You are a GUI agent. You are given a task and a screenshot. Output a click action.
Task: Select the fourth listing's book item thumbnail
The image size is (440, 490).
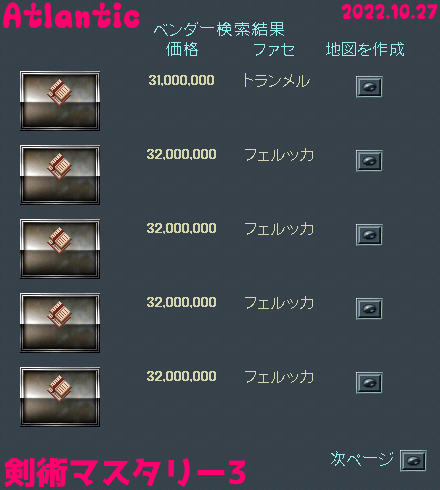point(60,323)
